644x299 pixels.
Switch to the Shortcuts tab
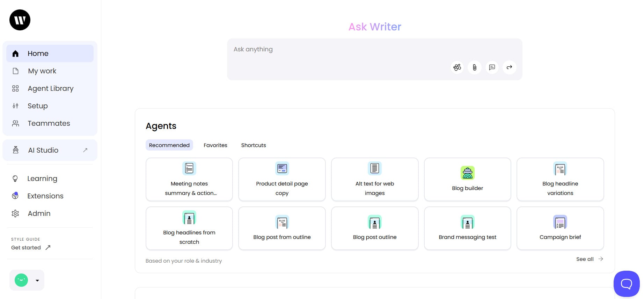(254, 145)
